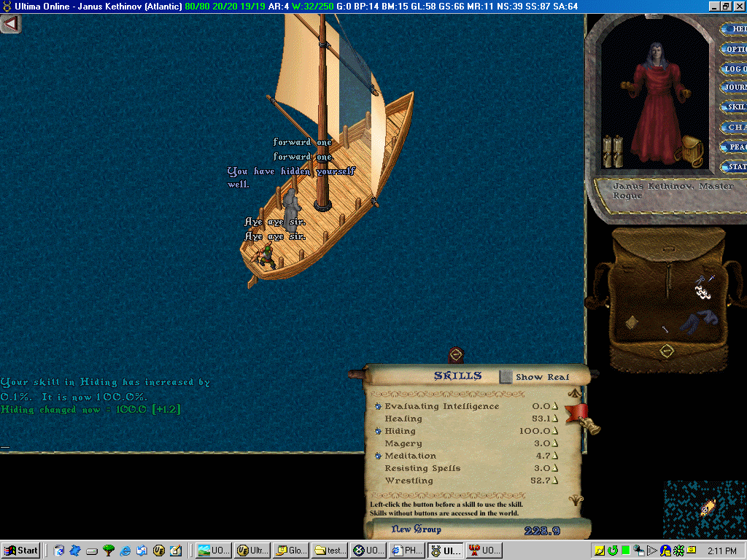
Task: Toggle the Peace/War mode button on paperdoll
Action: tap(735, 147)
